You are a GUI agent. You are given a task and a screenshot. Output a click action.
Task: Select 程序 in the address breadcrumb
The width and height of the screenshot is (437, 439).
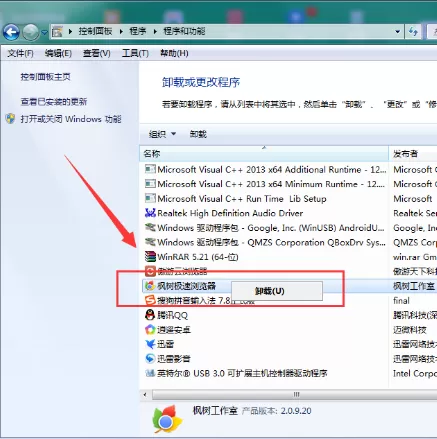tap(138, 31)
